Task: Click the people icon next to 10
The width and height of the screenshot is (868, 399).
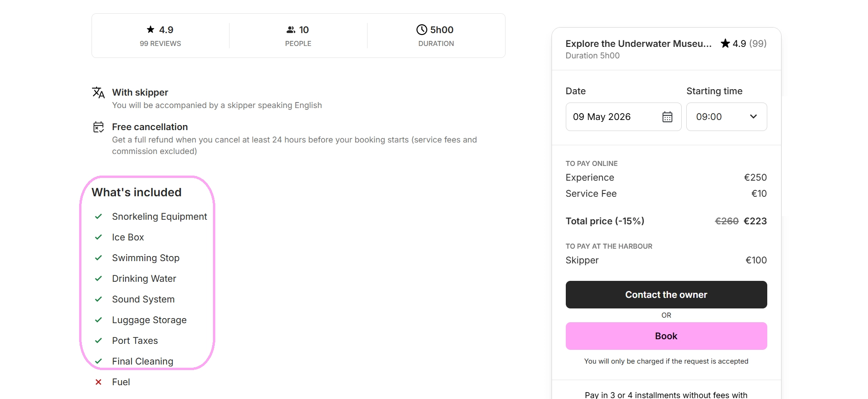Action: click(x=291, y=30)
